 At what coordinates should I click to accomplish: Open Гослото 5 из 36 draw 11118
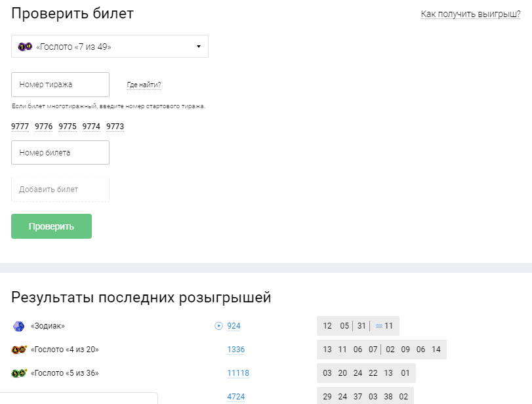point(238,373)
